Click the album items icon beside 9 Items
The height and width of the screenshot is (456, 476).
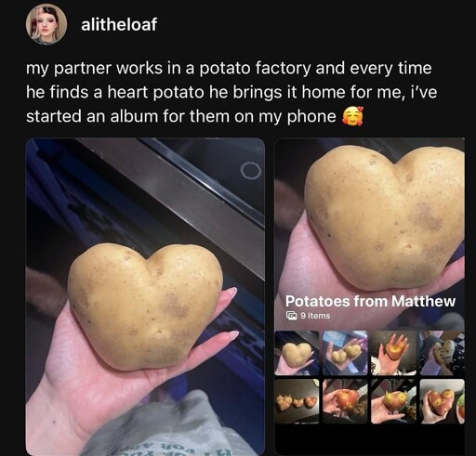tap(291, 316)
